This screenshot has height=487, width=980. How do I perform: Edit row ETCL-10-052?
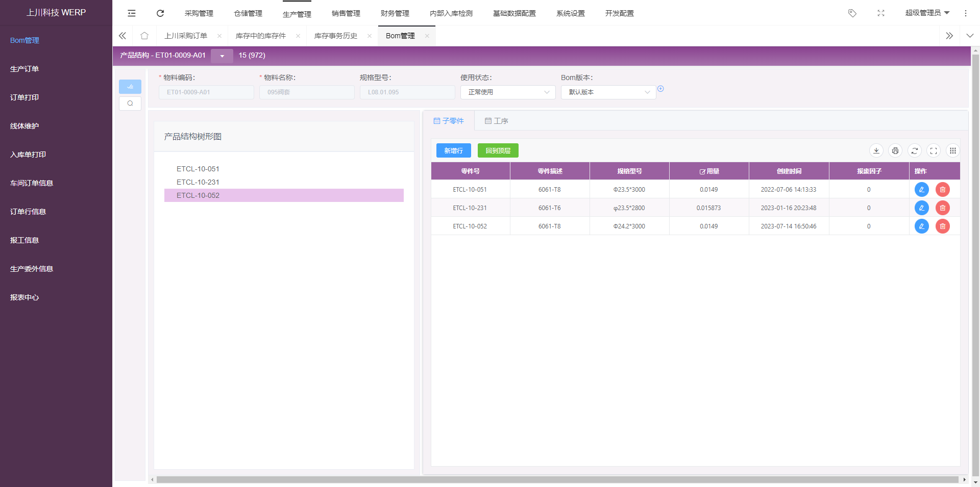click(x=922, y=226)
